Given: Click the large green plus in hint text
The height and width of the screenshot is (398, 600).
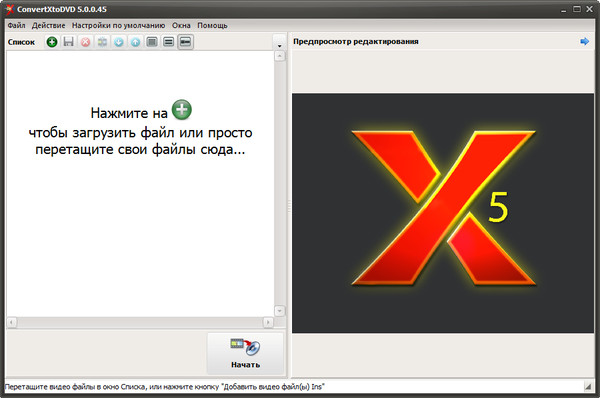Looking at the screenshot, I should click(182, 109).
